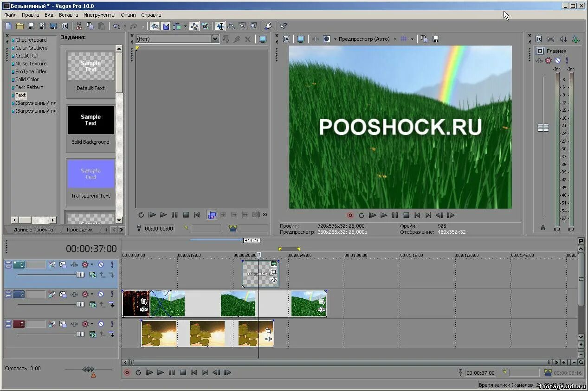The height and width of the screenshot is (391, 588).
Task: Click the Master volume fader
Action: point(543,128)
